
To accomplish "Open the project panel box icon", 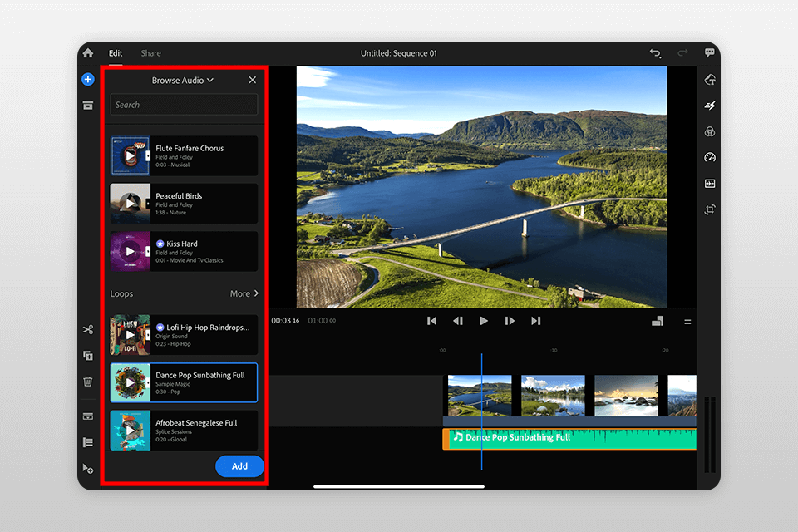I will [x=88, y=106].
